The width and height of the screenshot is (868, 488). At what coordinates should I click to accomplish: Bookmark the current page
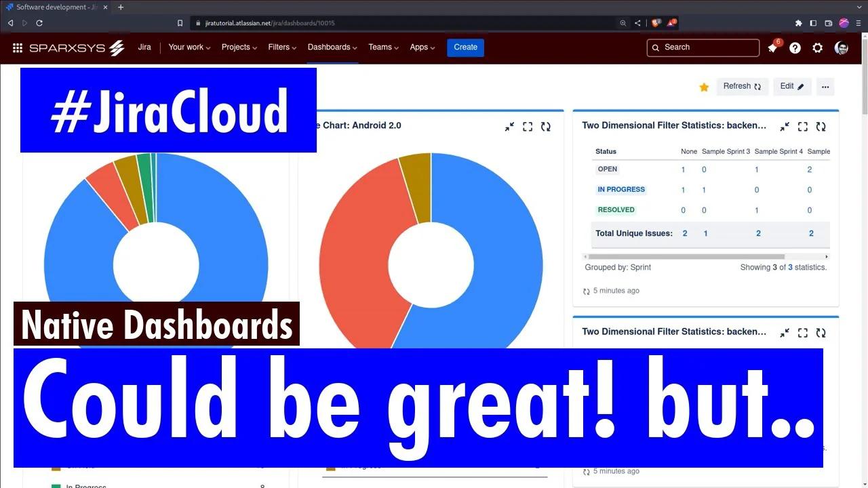tap(180, 23)
